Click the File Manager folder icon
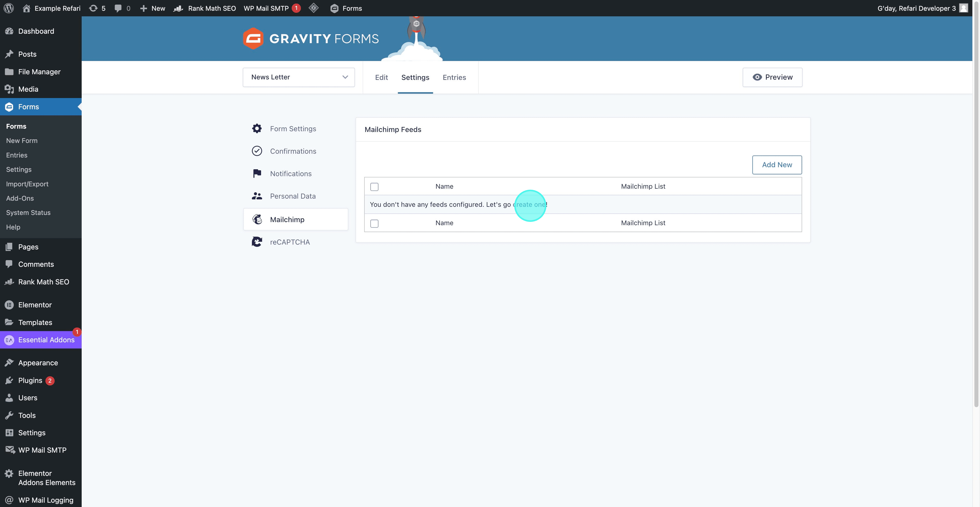The height and width of the screenshot is (507, 980). 9,71
